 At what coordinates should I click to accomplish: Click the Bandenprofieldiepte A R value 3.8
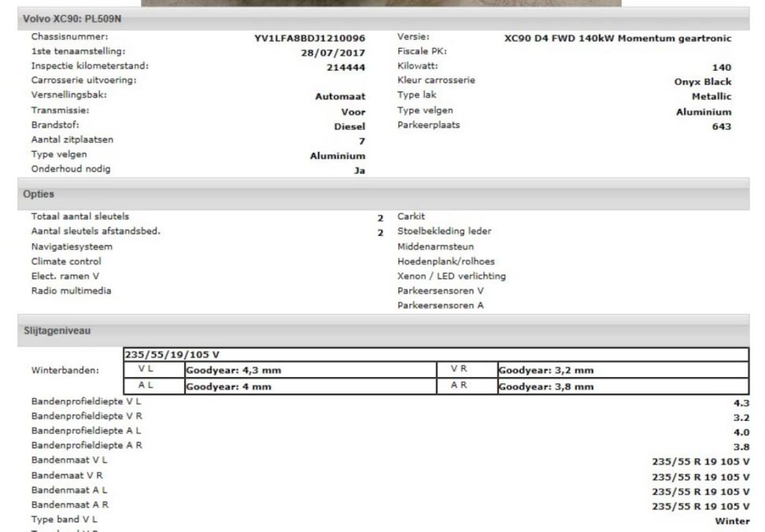point(741,447)
